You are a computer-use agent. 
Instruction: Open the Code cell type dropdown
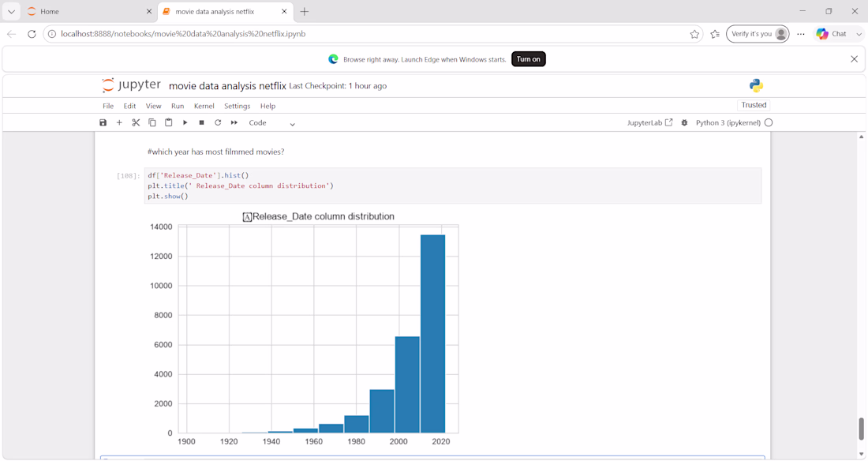click(x=271, y=123)
